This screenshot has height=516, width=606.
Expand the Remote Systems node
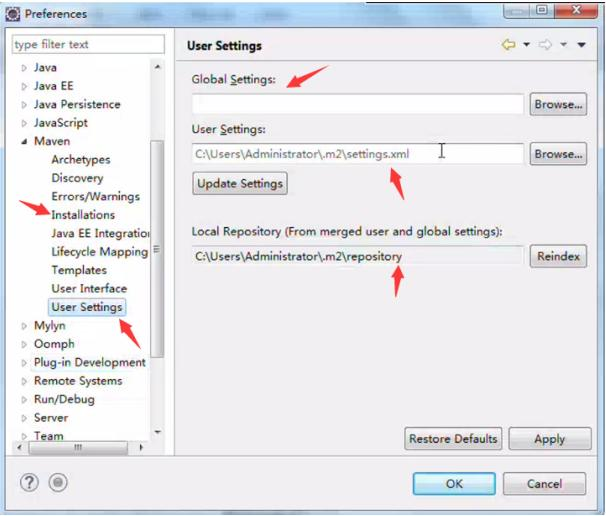coord(24,381)
